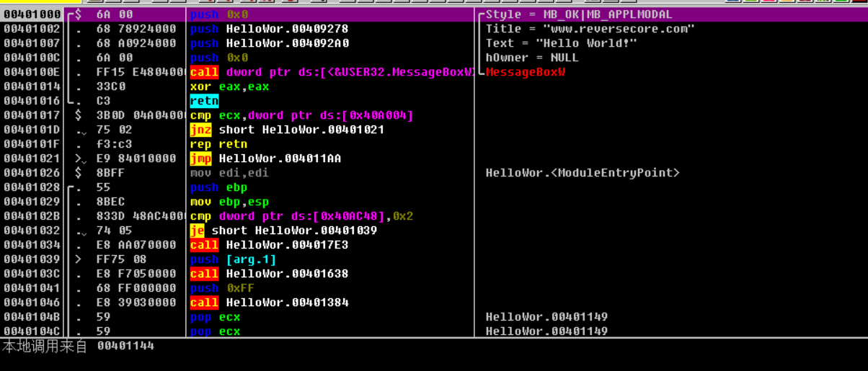Click hex bytes FF75 08
Image resolution: width=868 pixels, height=371 pixels.
[x=121, y=259]
